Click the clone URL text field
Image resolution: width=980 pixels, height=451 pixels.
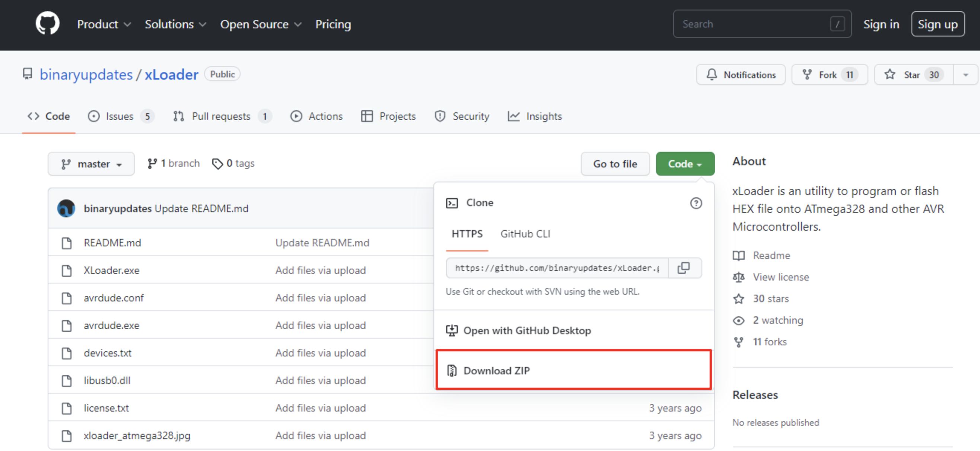click(557, 268)
